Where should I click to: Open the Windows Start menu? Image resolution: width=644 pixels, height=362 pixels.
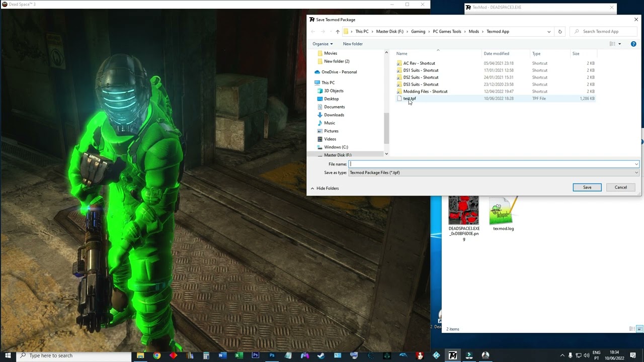[8, 355]
